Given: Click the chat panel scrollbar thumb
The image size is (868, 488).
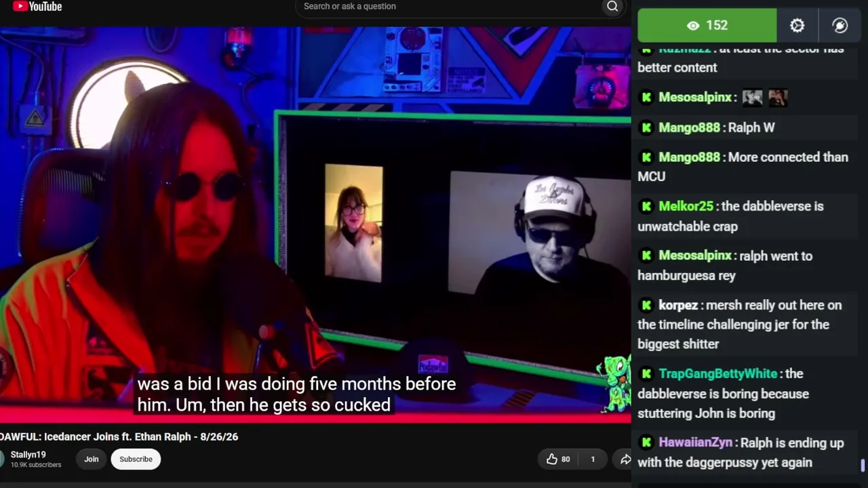Looking at the screenshot, I should pyautogui.click(x=862, y=466).
